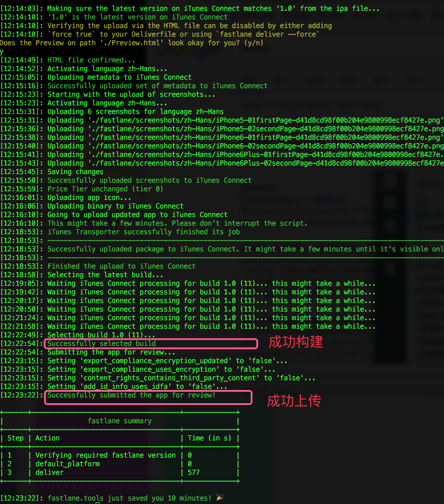
Task: Click the 'Uploading binary to iTunes Connect' line
Action: [116, 206]
